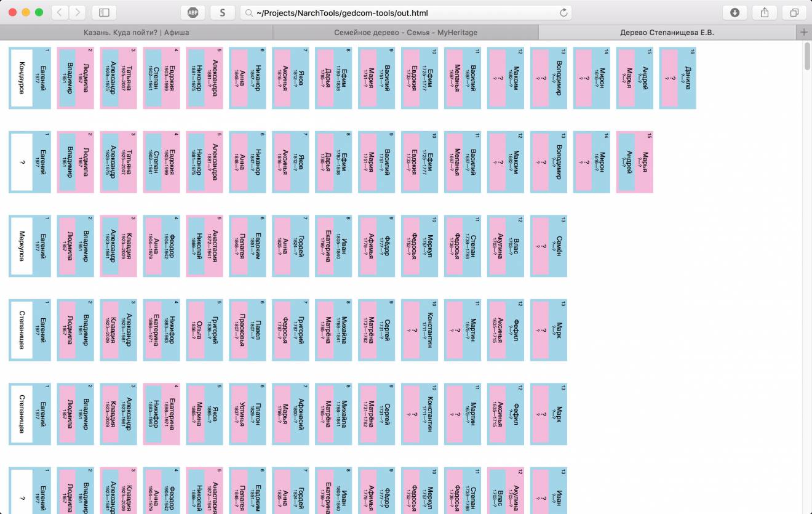
Task: Add a new tab with the plus button
Action: 803,32
